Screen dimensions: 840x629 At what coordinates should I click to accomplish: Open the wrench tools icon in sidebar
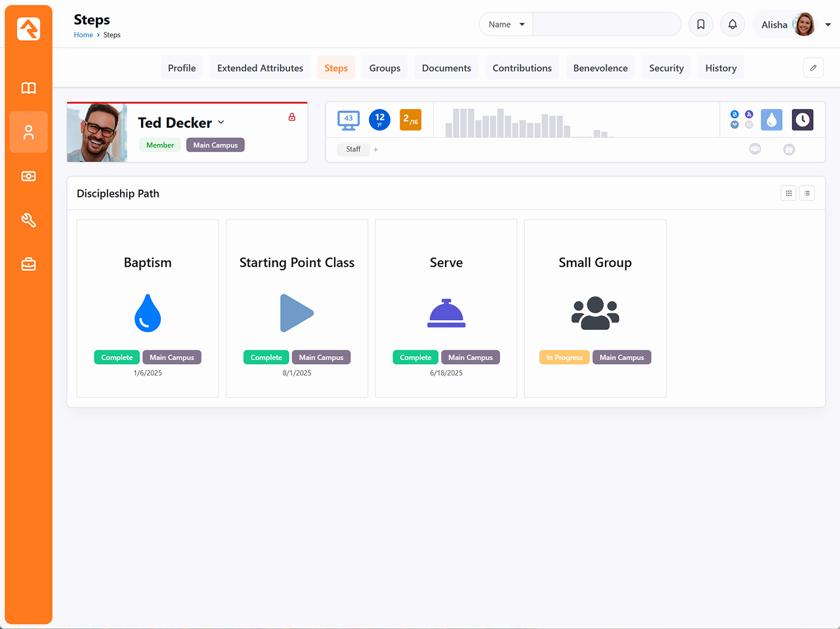[x=28, y=220]
